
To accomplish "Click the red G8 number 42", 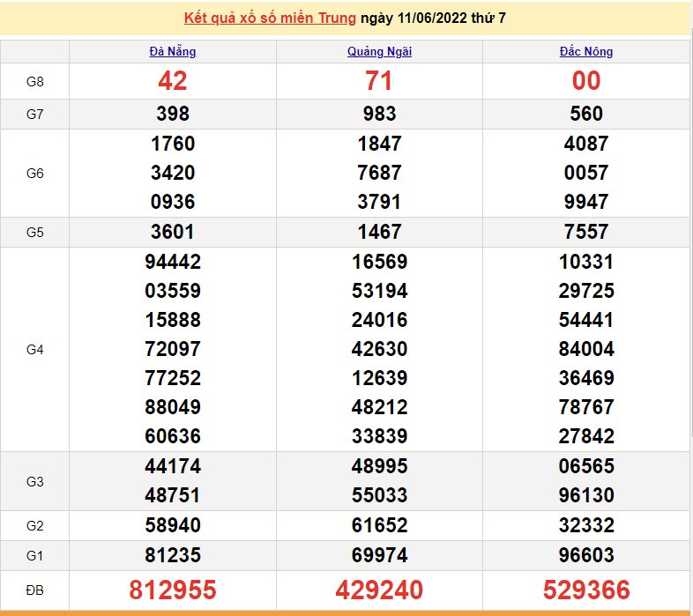I will 173,81.
